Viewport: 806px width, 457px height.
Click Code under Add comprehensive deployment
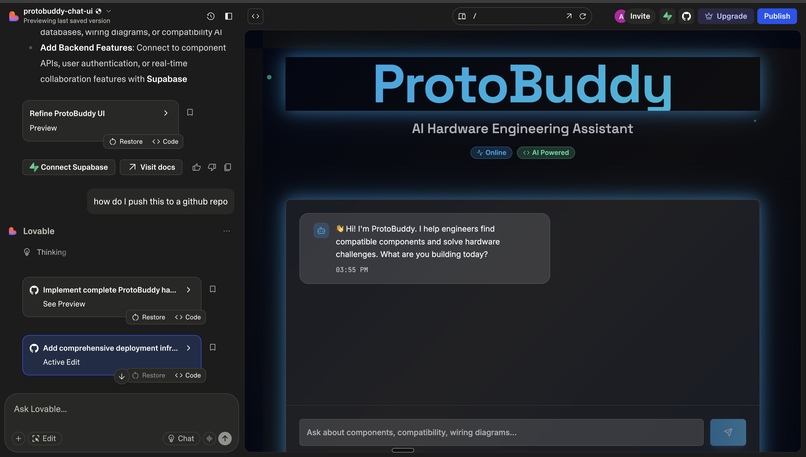pos(188,376)
